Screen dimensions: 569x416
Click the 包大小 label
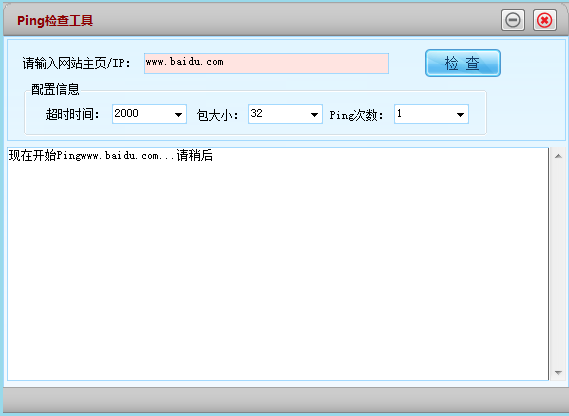pyautogui.click(x=217, y=115)
